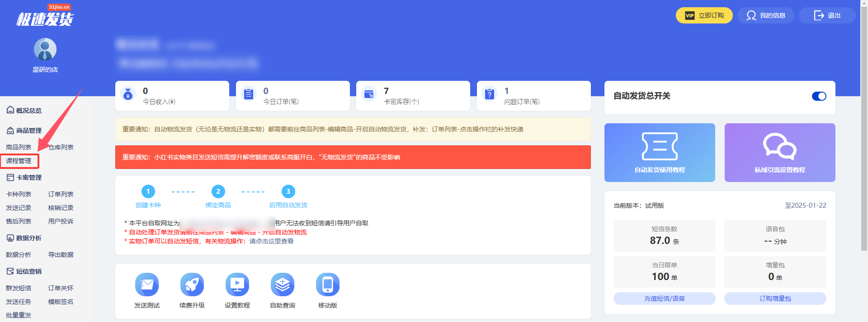Click the 今日订单 clipboard icon
Image resolution: width=868 pixels, height=322 pixels.
tap(249, 94)
